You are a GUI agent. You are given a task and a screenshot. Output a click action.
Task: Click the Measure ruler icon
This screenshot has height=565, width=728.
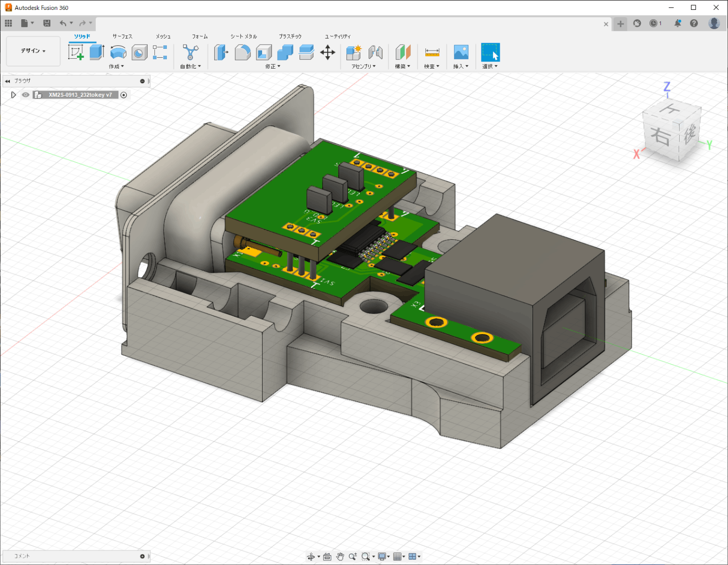[432, 52]
